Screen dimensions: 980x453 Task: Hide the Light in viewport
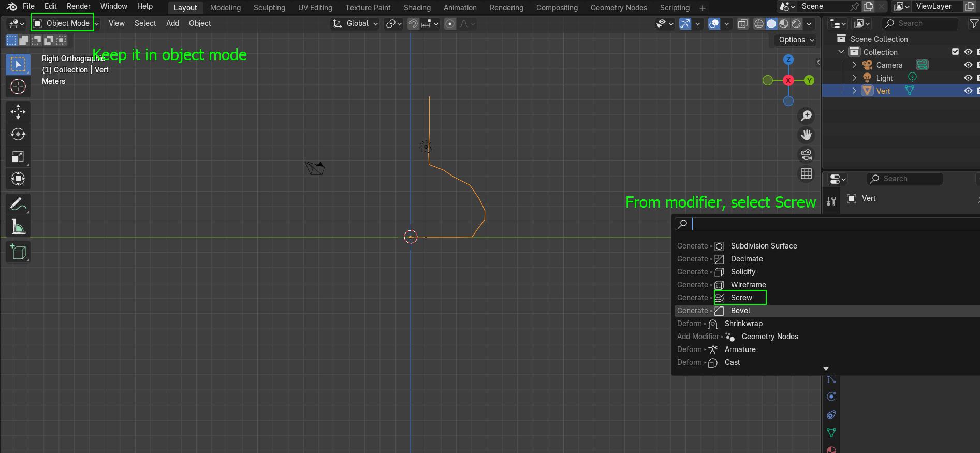click(968, 78)
